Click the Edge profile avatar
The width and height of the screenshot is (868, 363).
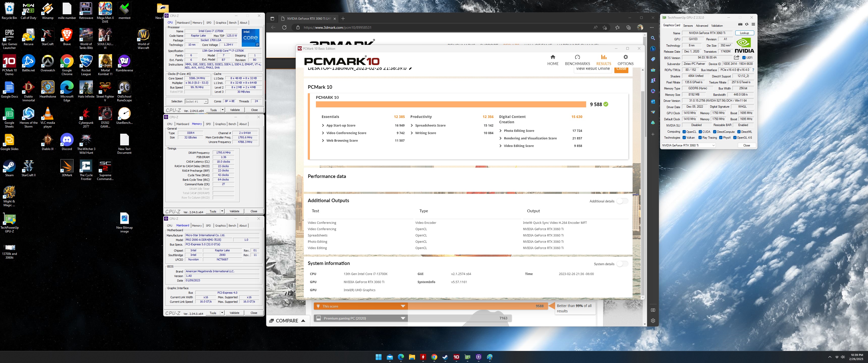[x=640, y=28]
